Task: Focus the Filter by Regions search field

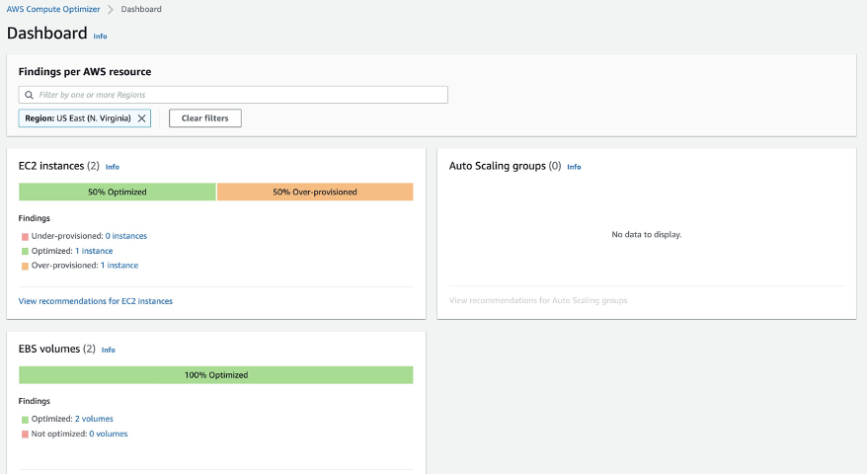Action: click(233, 95)
